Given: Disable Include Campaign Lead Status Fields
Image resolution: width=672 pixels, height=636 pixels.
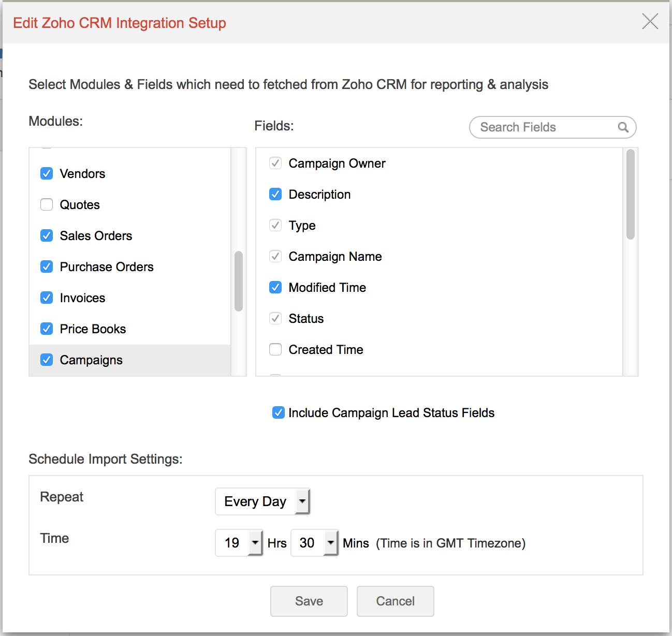Looking at the screenshot, I should point(279,412).
